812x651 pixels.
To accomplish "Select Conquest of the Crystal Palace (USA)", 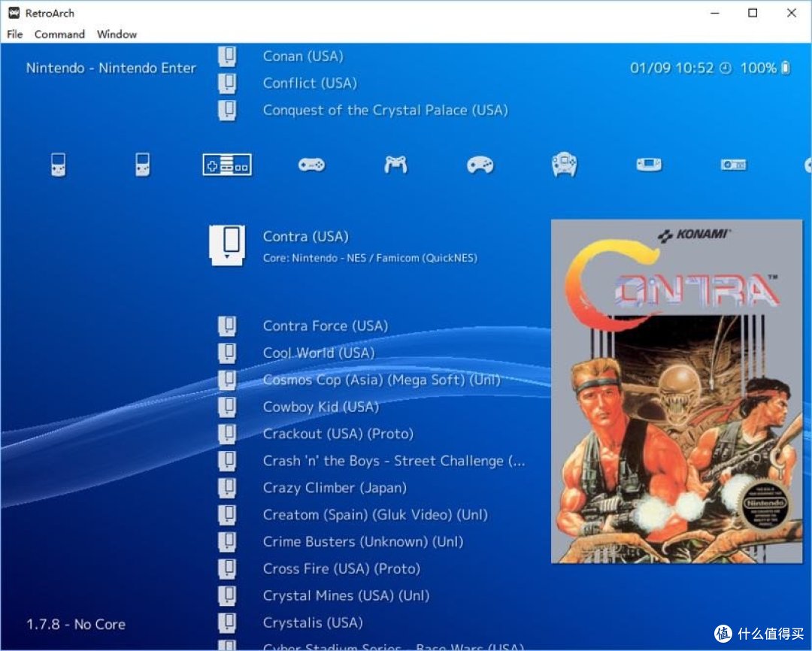I will coord(385,110).
